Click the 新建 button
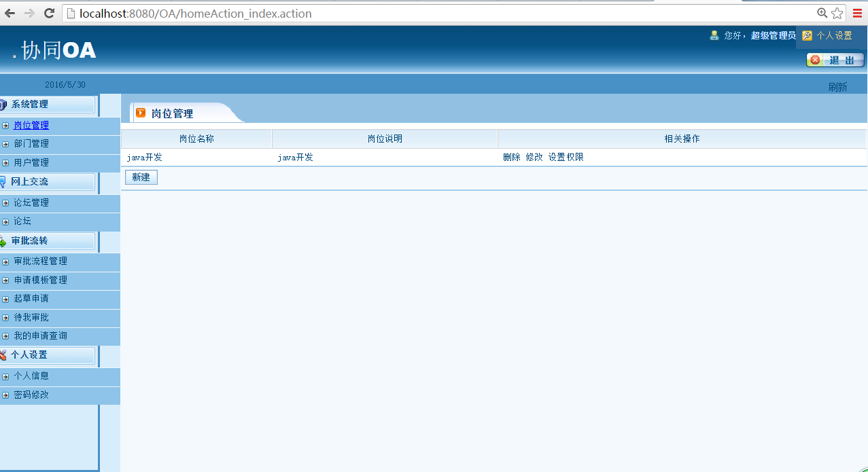 click(x=141, y=177)
